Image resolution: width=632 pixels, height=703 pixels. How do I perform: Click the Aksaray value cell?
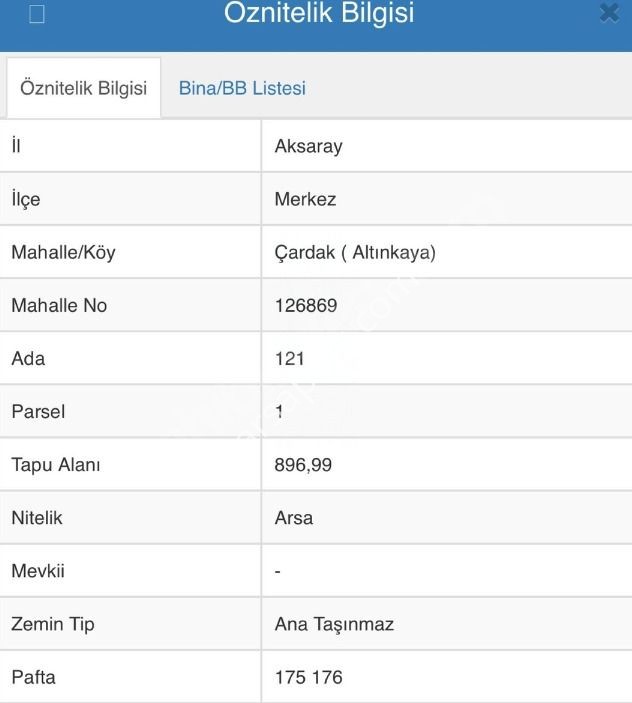(x=308, y=146)
